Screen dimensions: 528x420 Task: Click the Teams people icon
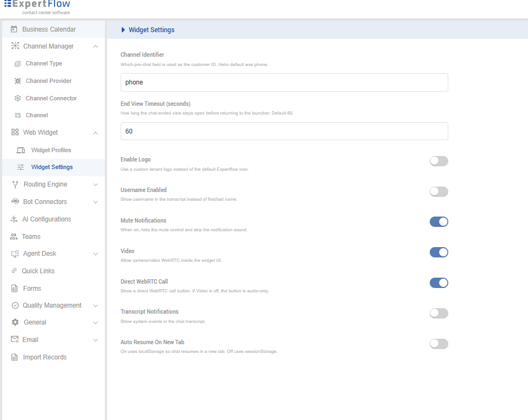pos(14,236)
